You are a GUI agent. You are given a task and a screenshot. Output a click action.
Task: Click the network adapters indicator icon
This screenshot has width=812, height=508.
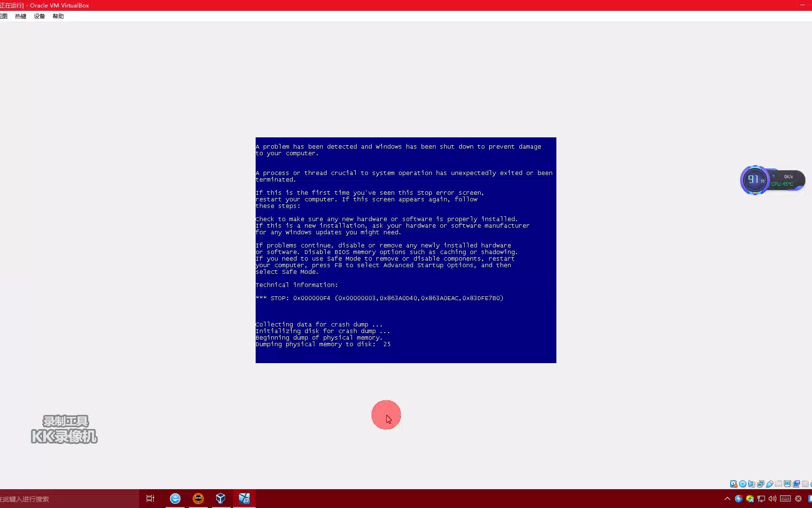click(x=760, y=484)
